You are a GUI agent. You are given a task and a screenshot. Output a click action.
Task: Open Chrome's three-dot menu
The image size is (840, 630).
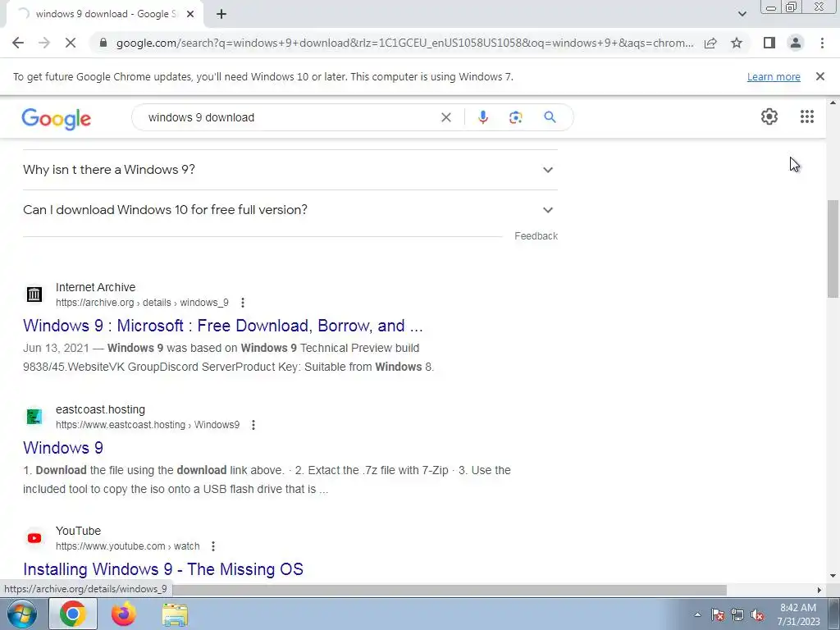pyautogui.click(x=822, y=43)
